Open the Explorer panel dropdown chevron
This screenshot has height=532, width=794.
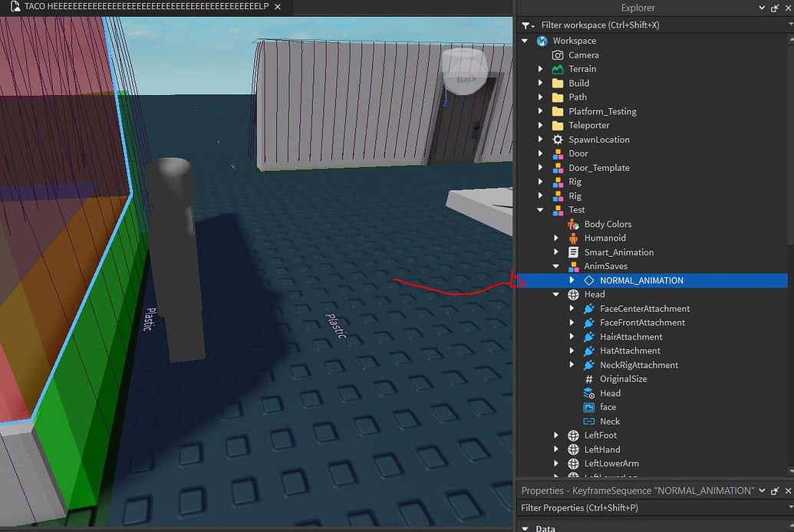click(762, 8)
